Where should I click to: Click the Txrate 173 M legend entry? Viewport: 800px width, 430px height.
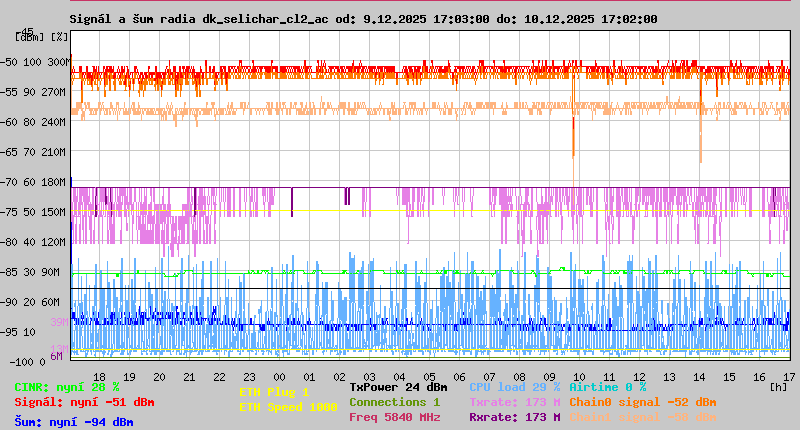[x=514, y=402]
